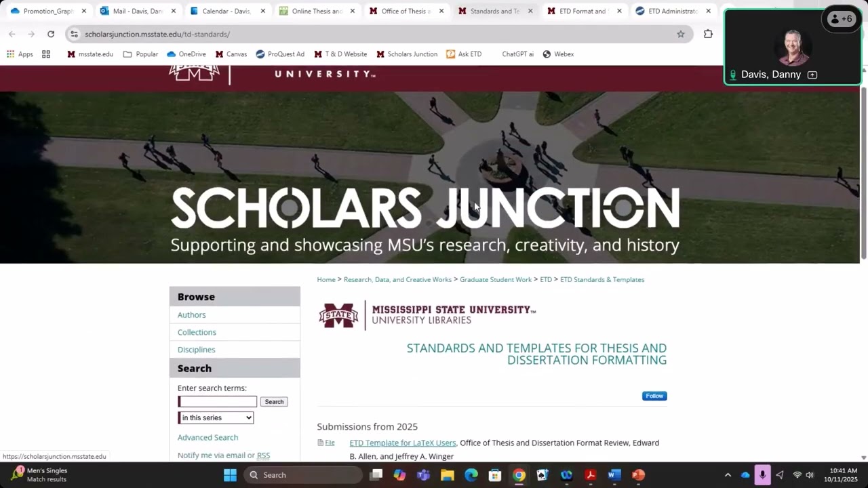Browse Disciplines in the sidebar

click(197, 350)
